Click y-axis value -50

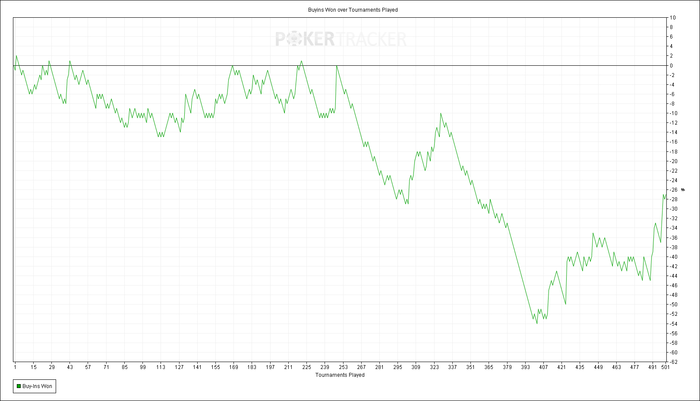coord(673,305)
